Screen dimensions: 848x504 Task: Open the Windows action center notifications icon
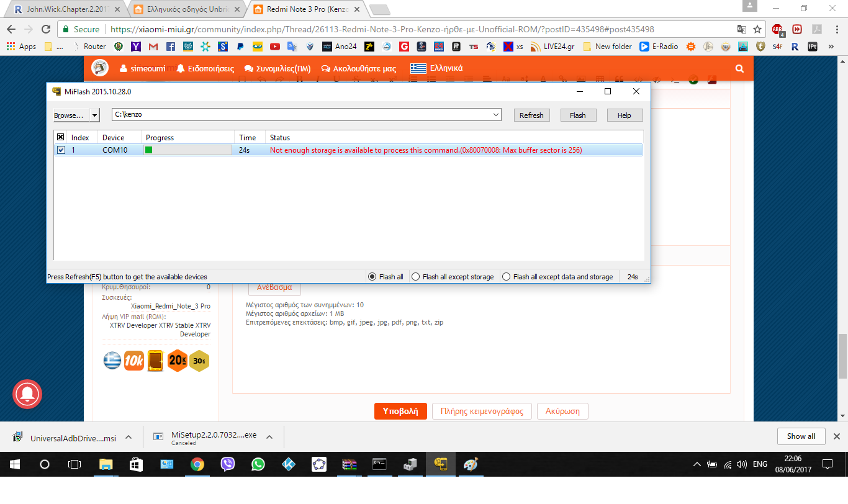[827, 464]
